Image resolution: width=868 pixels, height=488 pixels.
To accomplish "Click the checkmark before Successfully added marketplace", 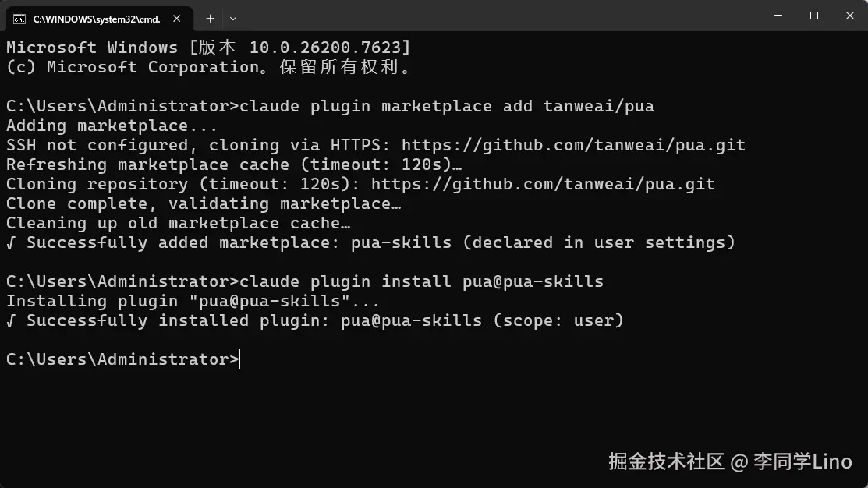I will (x=11, y=242).
